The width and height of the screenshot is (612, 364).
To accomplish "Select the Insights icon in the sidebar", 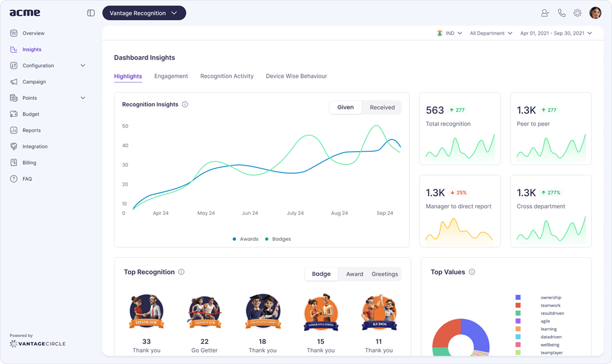I will point(13,49).
